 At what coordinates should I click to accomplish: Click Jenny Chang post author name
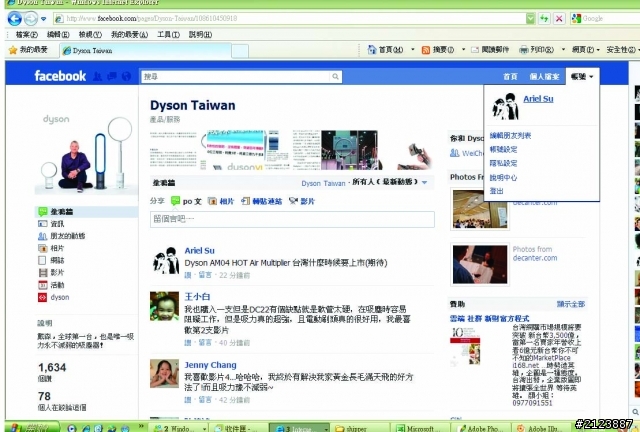[x=210, y=365]
